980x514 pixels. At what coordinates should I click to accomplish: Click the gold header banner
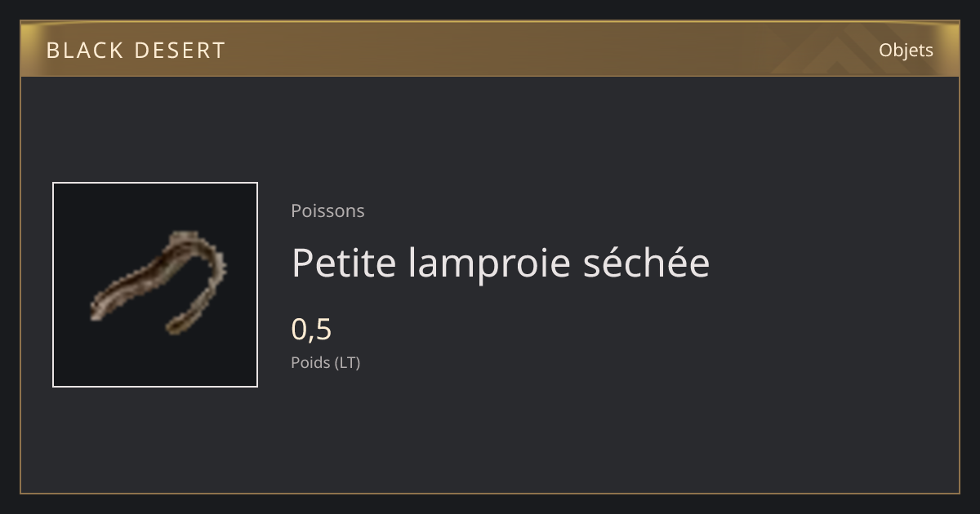(490, 50)
